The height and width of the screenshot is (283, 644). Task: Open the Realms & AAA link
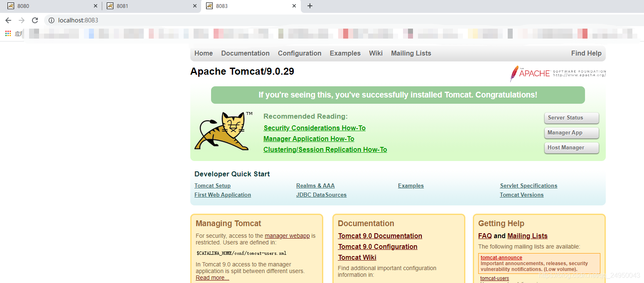(x=315, y=185)
